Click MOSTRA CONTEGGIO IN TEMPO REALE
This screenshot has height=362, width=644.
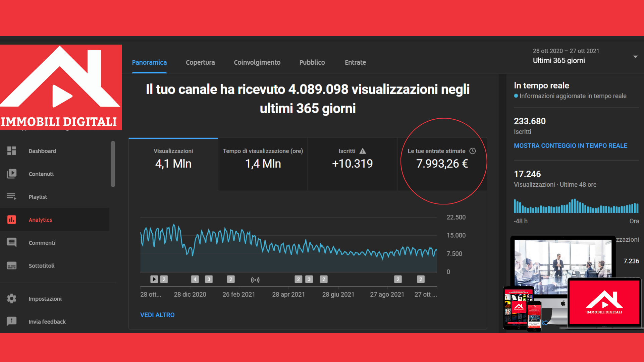(571, 145)
